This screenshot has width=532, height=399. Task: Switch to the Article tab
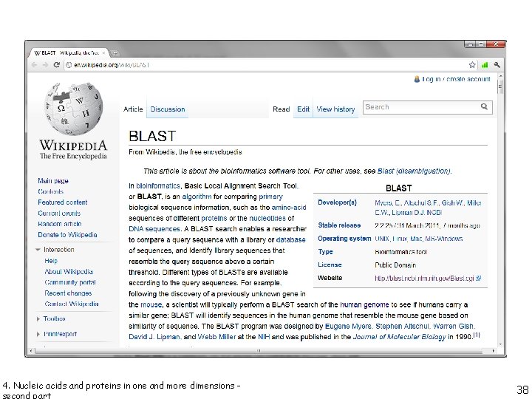(x=133, y=109)
